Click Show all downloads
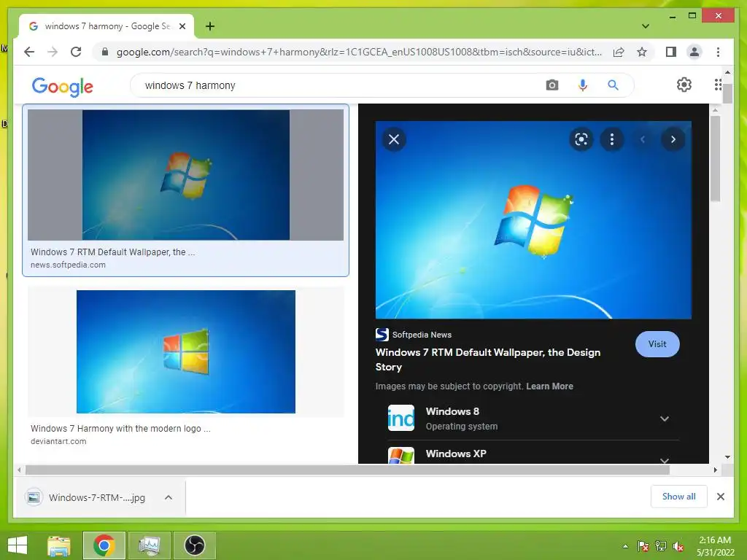747x560 pixels. tap(679, 496)
